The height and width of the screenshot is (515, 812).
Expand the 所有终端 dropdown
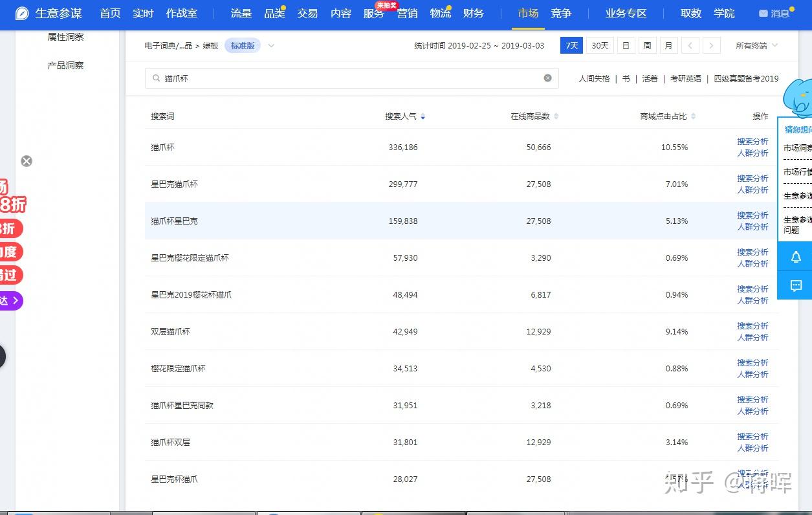[x=757, y=45]
